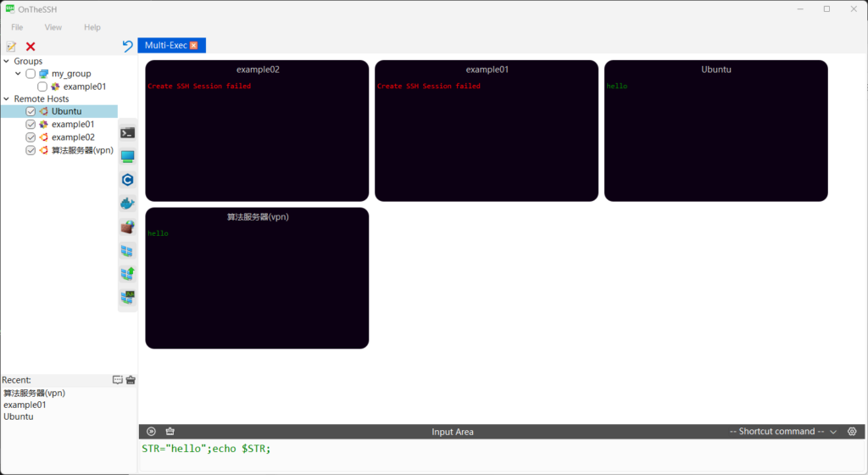Screen dimensions: 868x475
Task: Select example01 in the Recent list
Action: coord(25,405)
